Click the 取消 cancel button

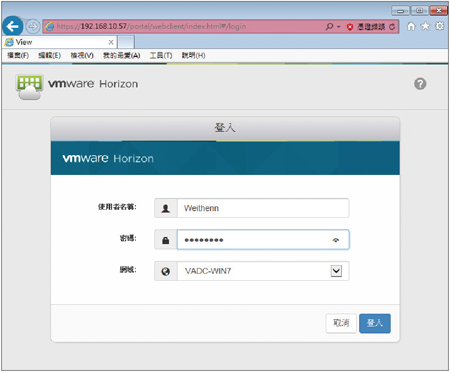341,323
